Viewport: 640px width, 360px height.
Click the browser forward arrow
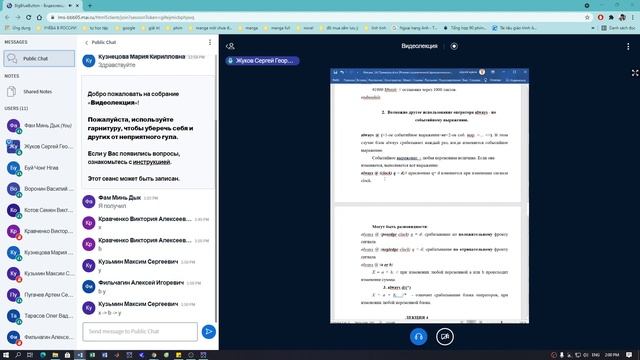18,18
